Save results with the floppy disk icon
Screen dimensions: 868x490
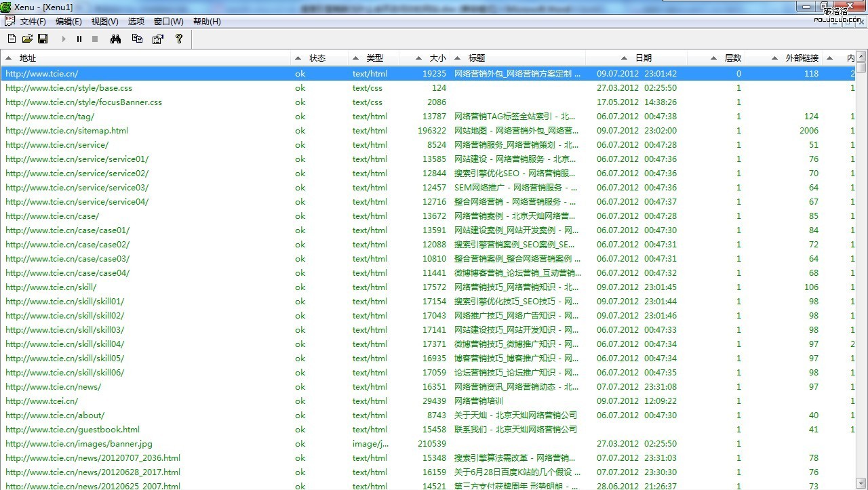coord(43,39)
